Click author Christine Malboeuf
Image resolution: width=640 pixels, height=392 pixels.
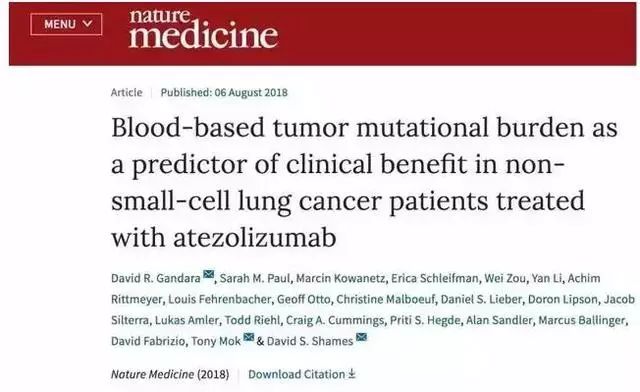[x=386, y=299]
